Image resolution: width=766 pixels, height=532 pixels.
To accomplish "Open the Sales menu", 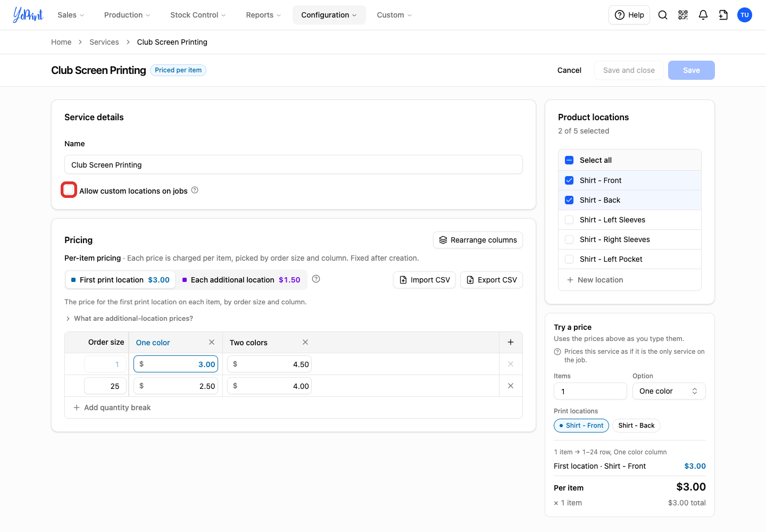I will tap(71, 15).
